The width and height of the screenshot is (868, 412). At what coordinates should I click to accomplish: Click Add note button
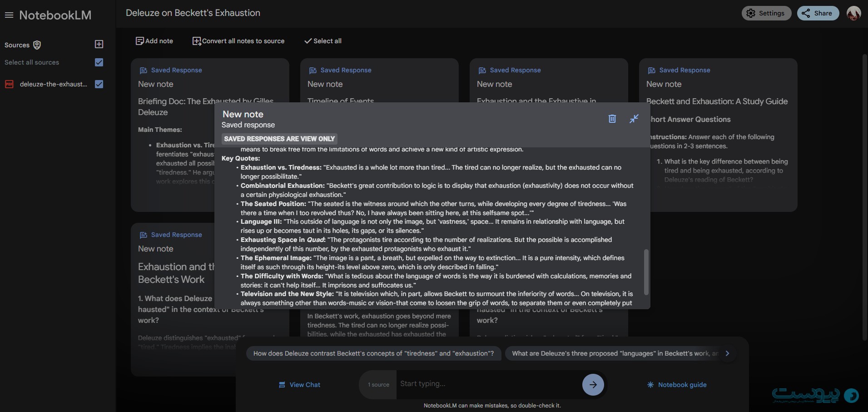click(154, 41)
